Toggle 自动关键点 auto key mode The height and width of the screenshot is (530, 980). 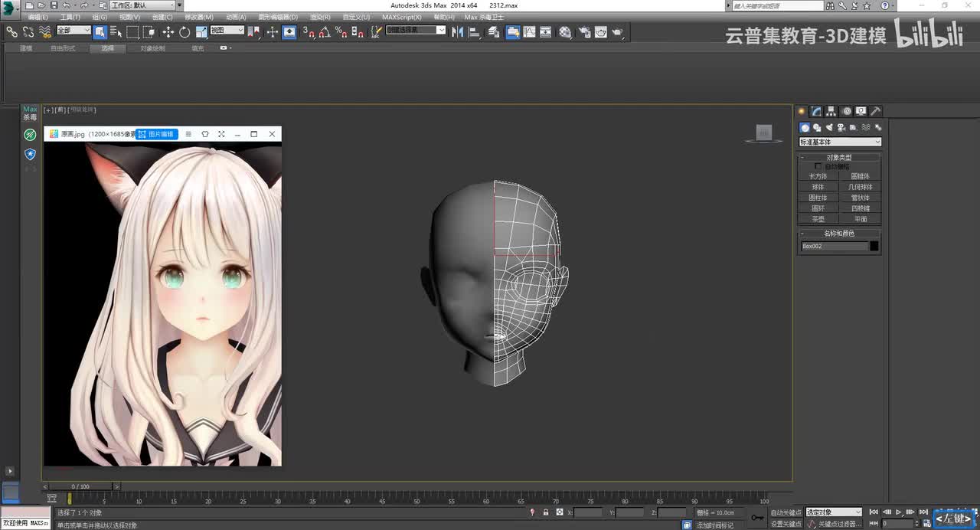[x=786, y=512]
